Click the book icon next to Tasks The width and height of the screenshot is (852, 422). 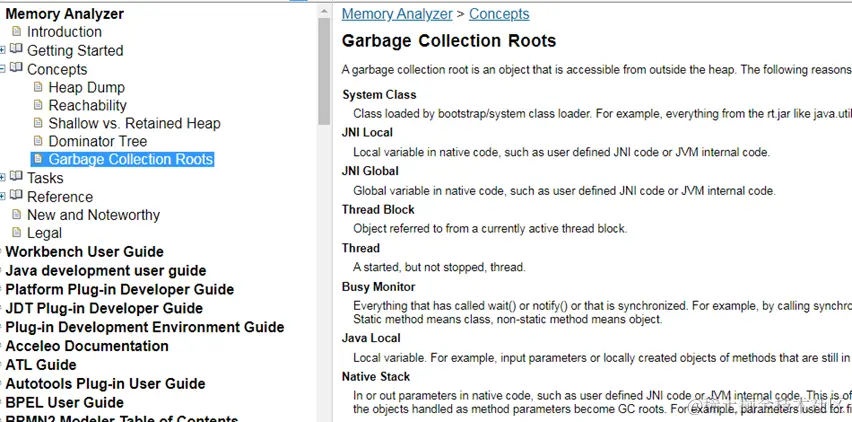coord(16,178)
